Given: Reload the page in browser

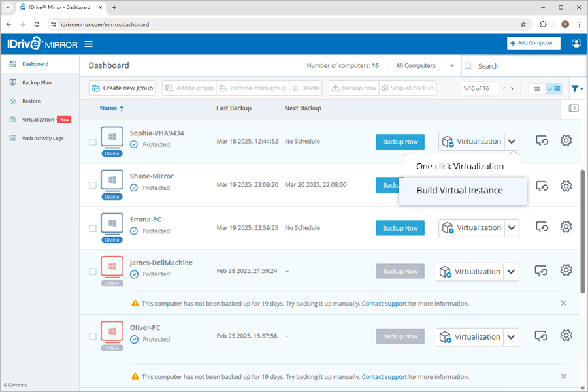Looking at the screenshot, I should tap(37, 24).
